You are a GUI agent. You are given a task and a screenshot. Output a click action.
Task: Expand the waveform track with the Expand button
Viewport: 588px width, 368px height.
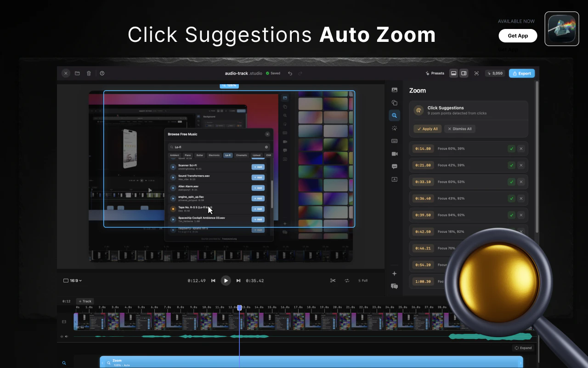(523, 348)
